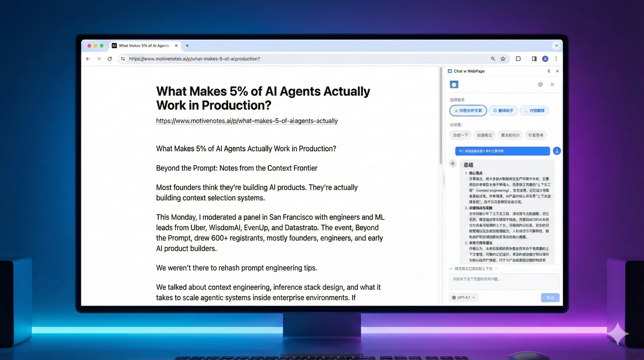This screenshot has width=644, height=360.
Task: Click the Chat w WebPage settings gear icon
Action: pos(540,84)
